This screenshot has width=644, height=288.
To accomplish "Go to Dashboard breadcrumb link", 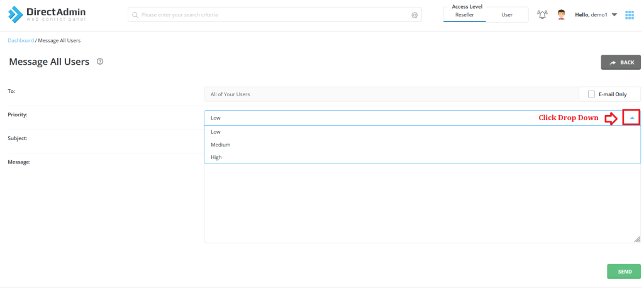I will coord(21,40).
